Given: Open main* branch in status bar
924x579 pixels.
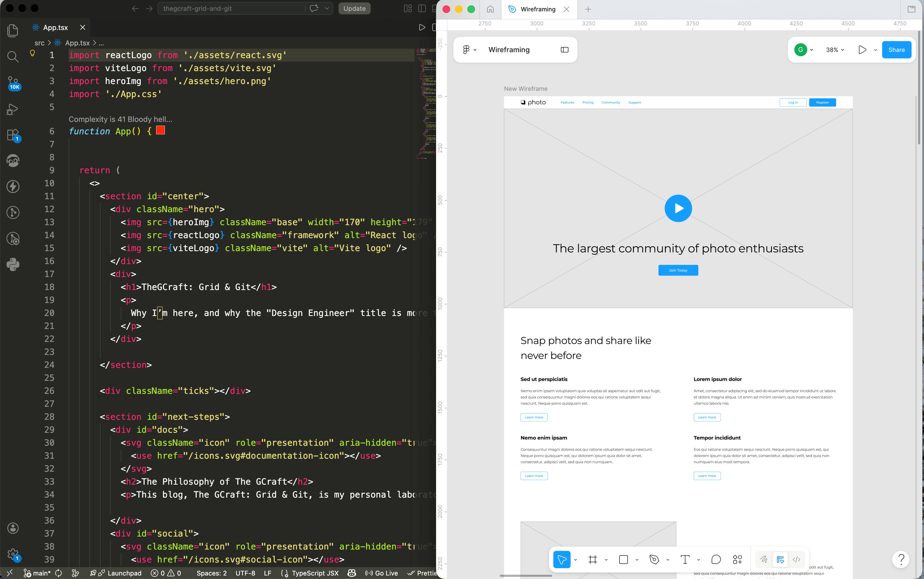Looking at the screenshot, I should [x=37, y=573].
